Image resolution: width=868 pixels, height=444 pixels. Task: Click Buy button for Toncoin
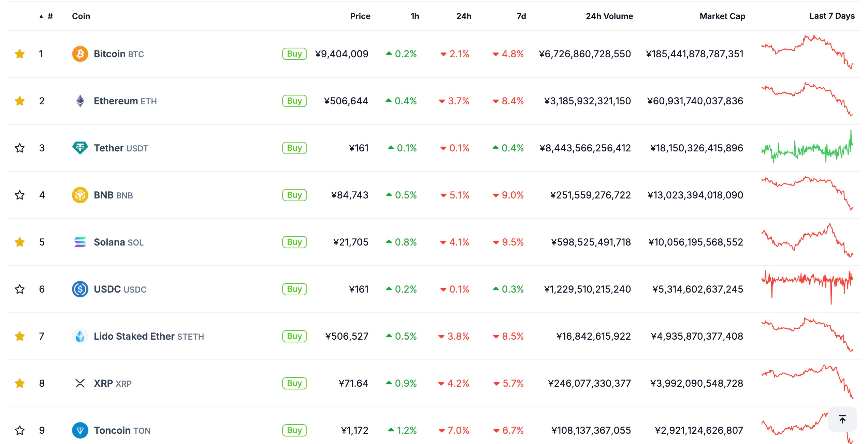coord(294,430)
